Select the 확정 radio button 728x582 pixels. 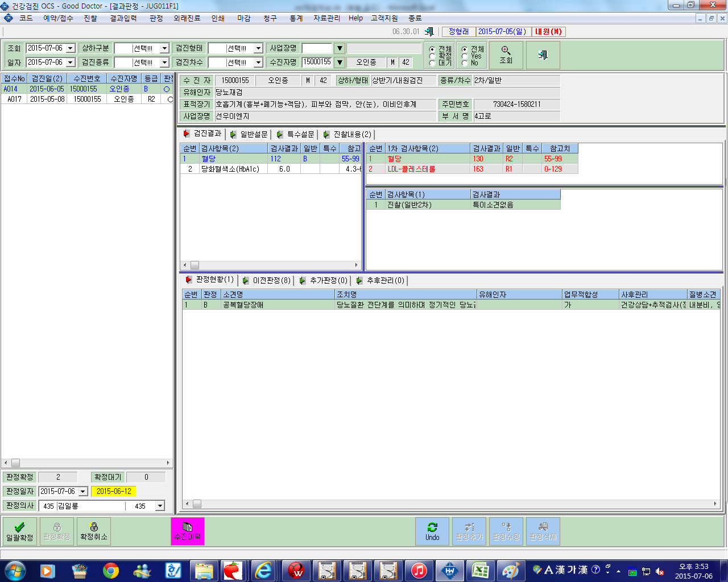[433, 56]
